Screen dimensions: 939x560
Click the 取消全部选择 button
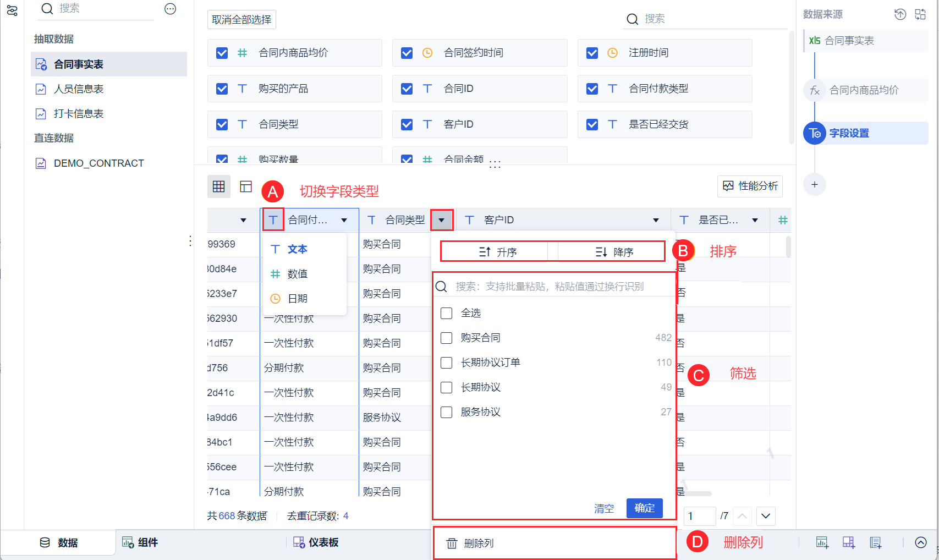tap(241, 20)
